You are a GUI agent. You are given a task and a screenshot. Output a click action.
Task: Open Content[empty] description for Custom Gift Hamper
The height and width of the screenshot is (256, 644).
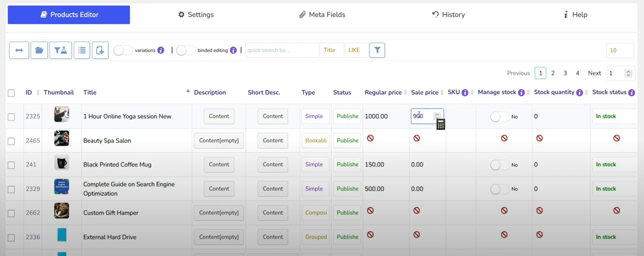(219, 213)
